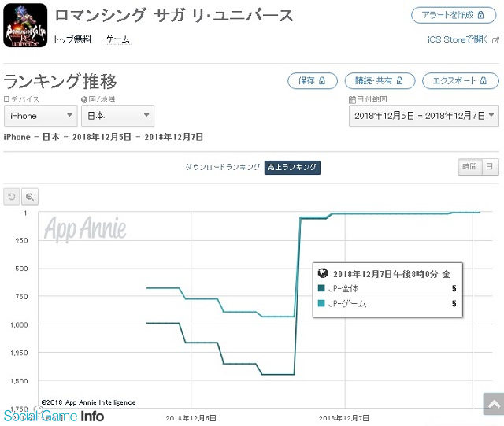Select the ダウンロードランキング tab
Image resolution: width=504 pixels, height=426 pixels.
(x=222, y=167)
